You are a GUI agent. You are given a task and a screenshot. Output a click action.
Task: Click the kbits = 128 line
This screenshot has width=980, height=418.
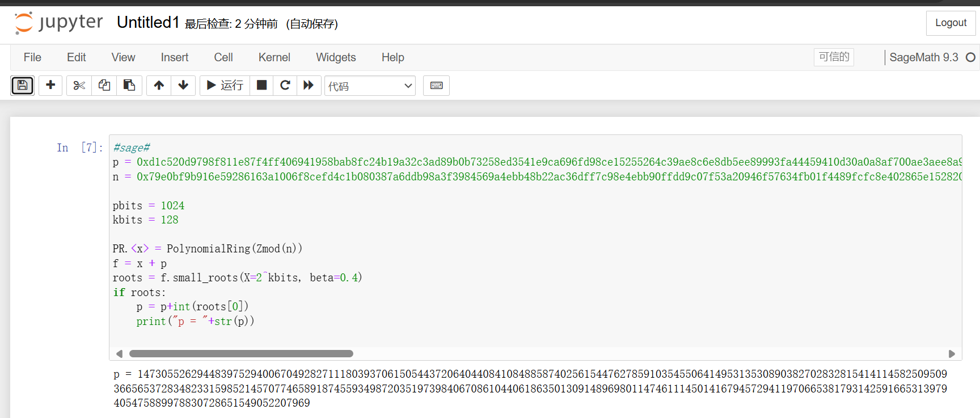pyautogui.click(x=146, y=219)
